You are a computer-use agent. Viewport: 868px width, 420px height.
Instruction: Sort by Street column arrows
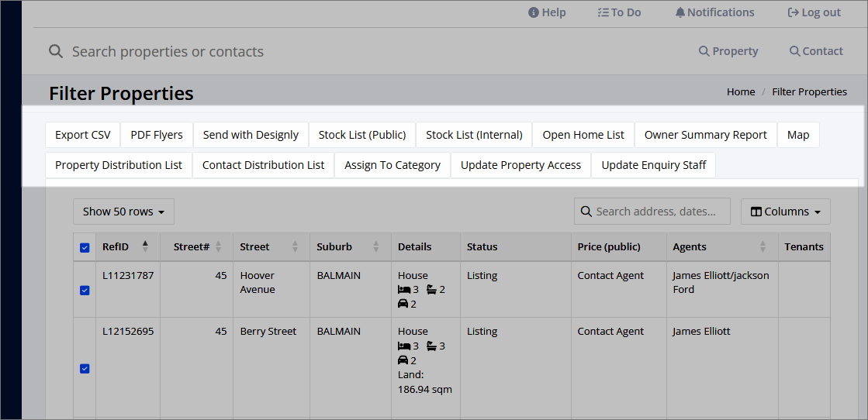[x=295, y=246]
